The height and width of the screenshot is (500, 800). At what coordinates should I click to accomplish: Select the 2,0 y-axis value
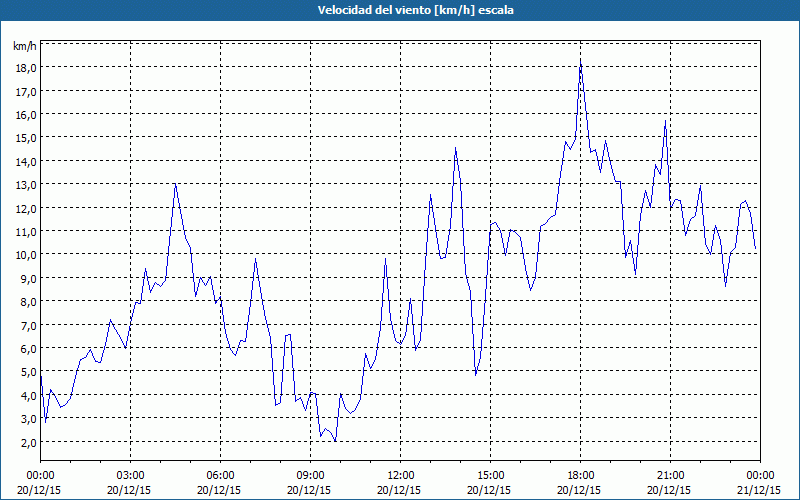tap(30, 442)
